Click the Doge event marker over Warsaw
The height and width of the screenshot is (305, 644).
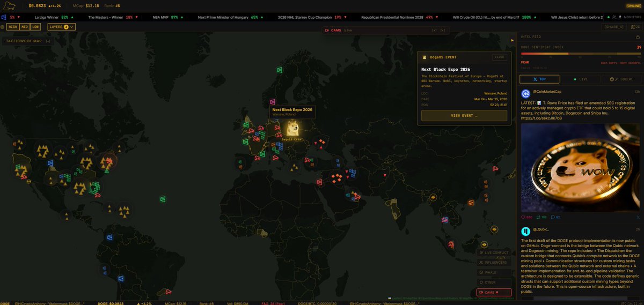click(292, 128)
